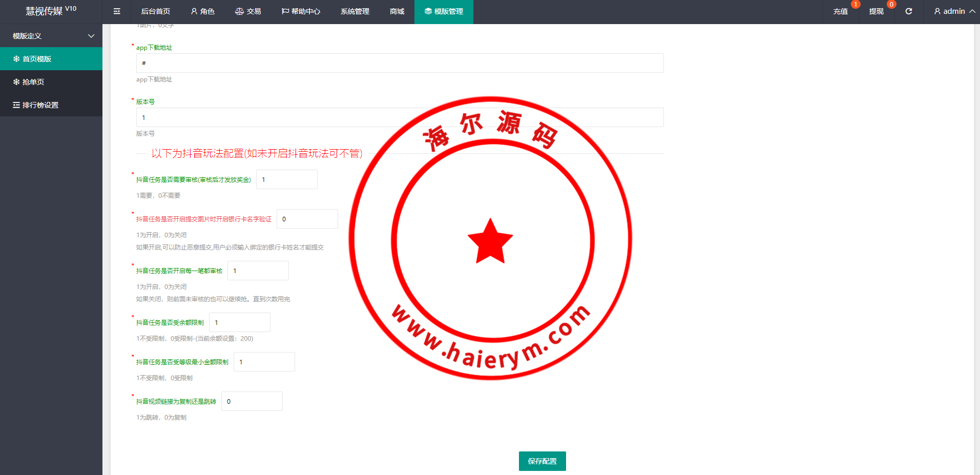Click the 抖音任务是否受余额限制 input field
Viewport: 980px width, 475px height.
[239, 322]
